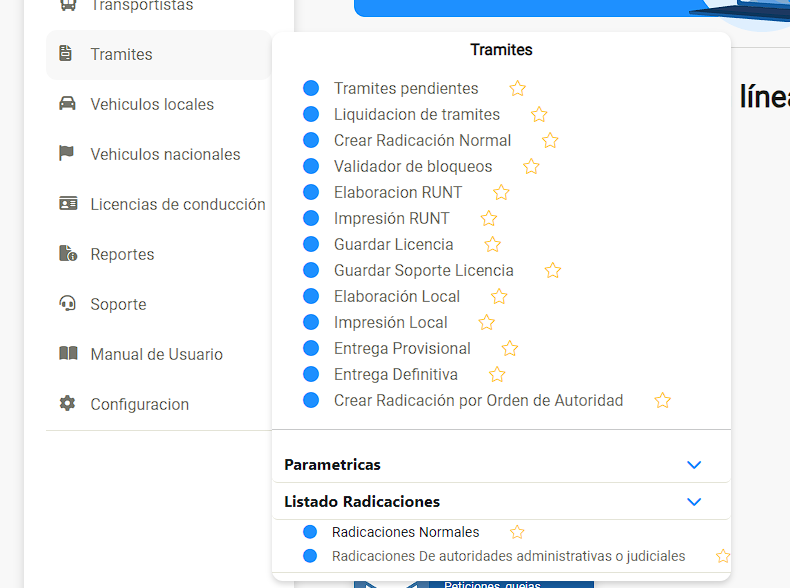
Task: Open Crear Radicación por Orden de Autoridad
Action: tap(479, 401)
